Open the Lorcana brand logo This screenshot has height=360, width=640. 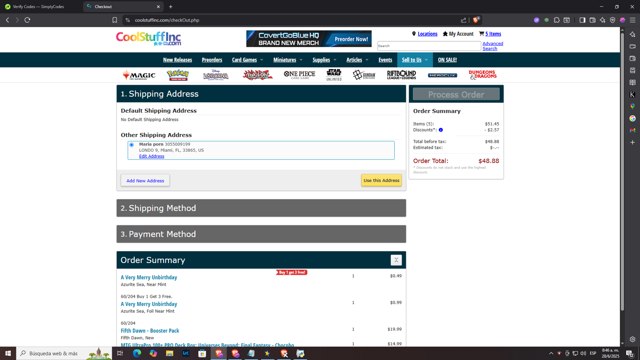pyautogui.click(x=216, y=75)
